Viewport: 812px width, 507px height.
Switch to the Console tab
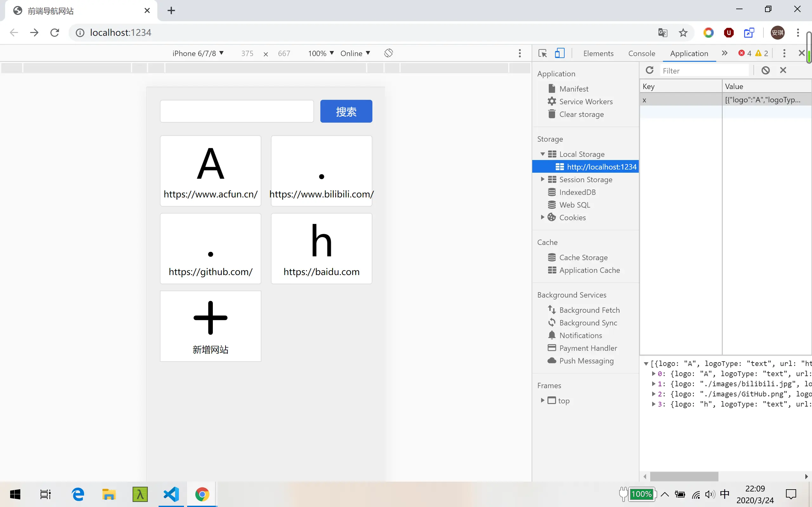[641, 53]
